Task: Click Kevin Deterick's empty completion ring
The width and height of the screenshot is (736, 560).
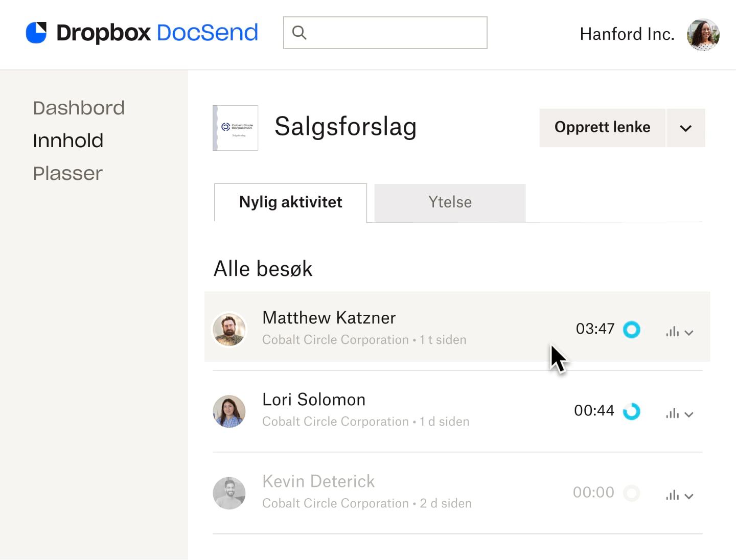Action: coord(632,493)
